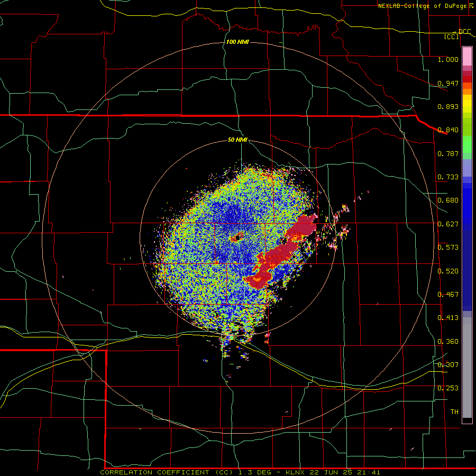Screen dimensions: 476x476
Task: Click the 0.787 value on the scale
Action: [x=448, y=153]
